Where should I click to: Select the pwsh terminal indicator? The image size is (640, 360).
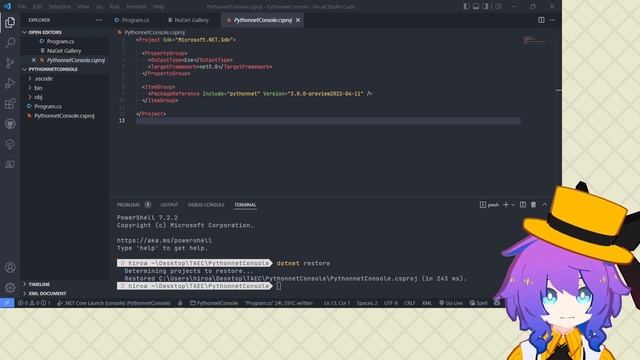click(x=489, y=204)
